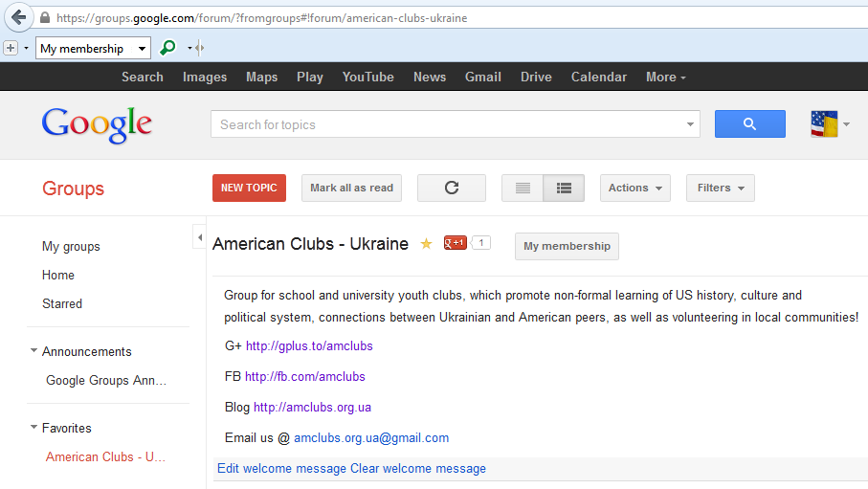
Task: Open the fb.com/amclubs link
Action: [305, 377]
